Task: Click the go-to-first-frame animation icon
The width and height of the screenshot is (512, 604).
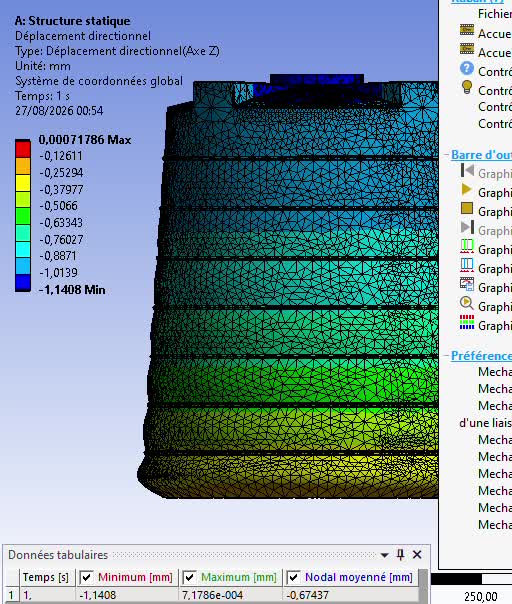Action: click(x=467, y=170)
